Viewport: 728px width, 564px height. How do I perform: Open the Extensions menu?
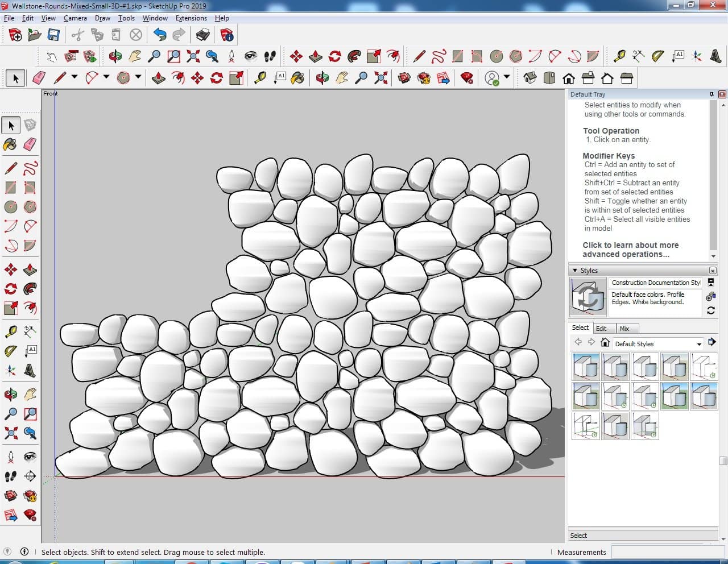pyautogui.click(x=191, y=18)
